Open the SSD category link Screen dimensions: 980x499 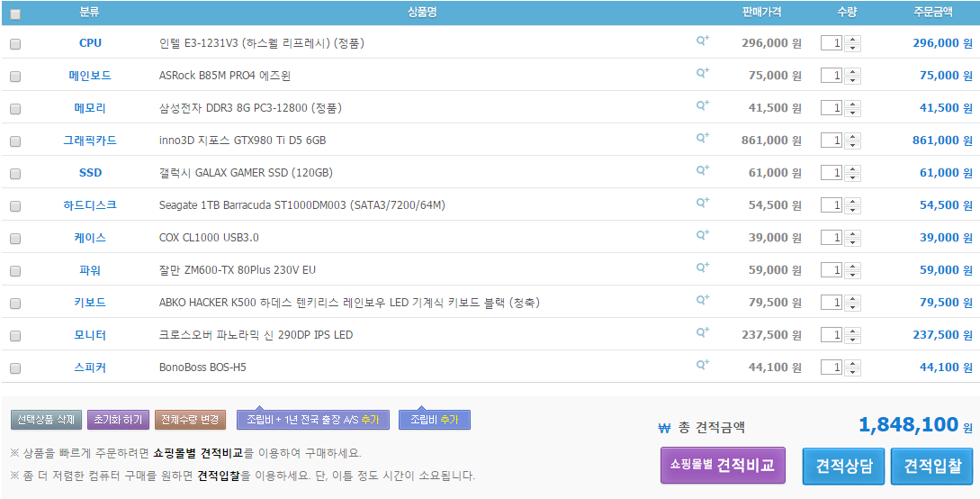(90, 173)
